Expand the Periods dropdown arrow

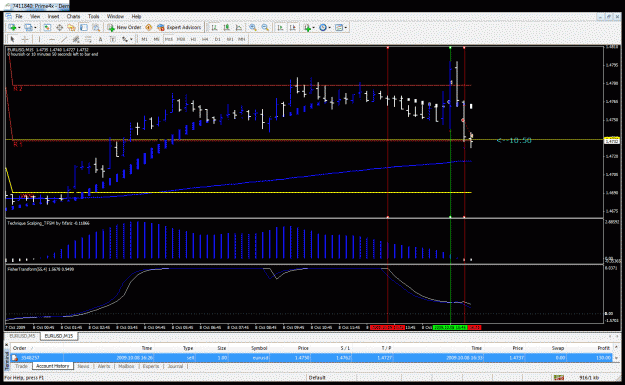coord(330,28)
